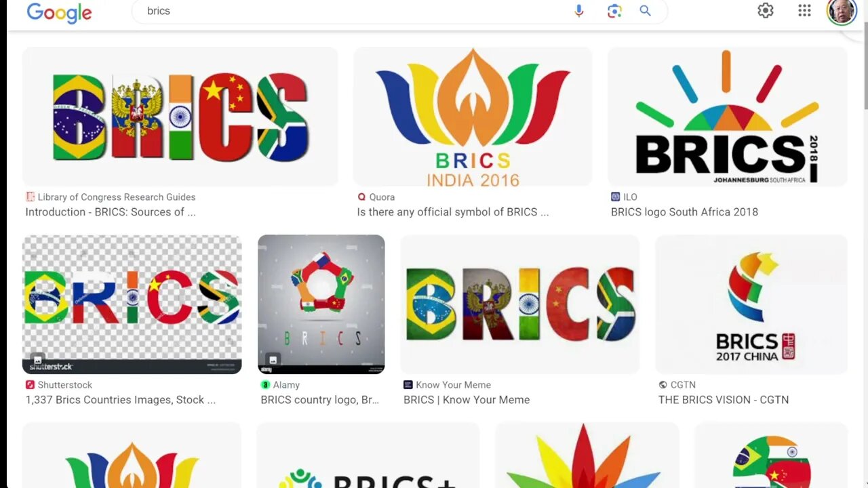This screenshot has height=488, width=868.
Task: Start voice search with microphone icon
Action: (x=578, y=11)
